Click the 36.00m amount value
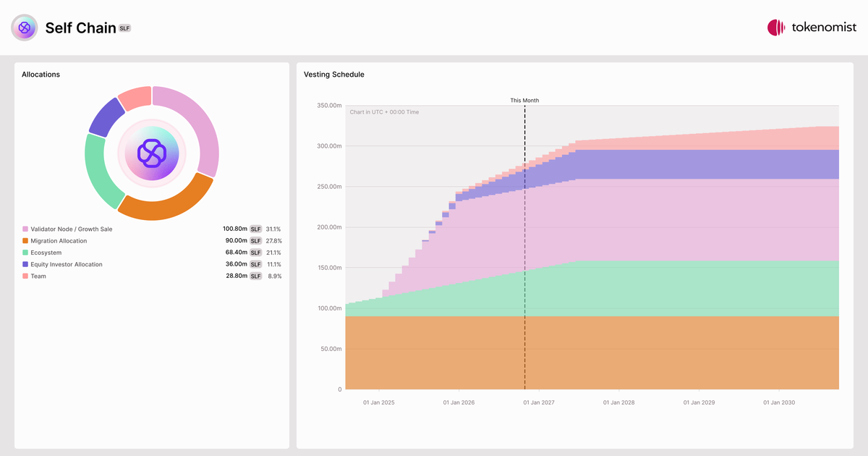This screenshot has height=456, width=868. tap(236, 264)
